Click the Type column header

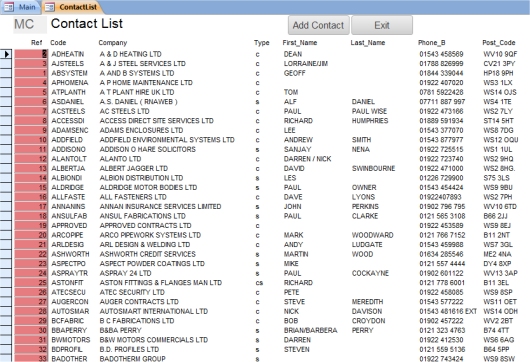click(262, 43)
